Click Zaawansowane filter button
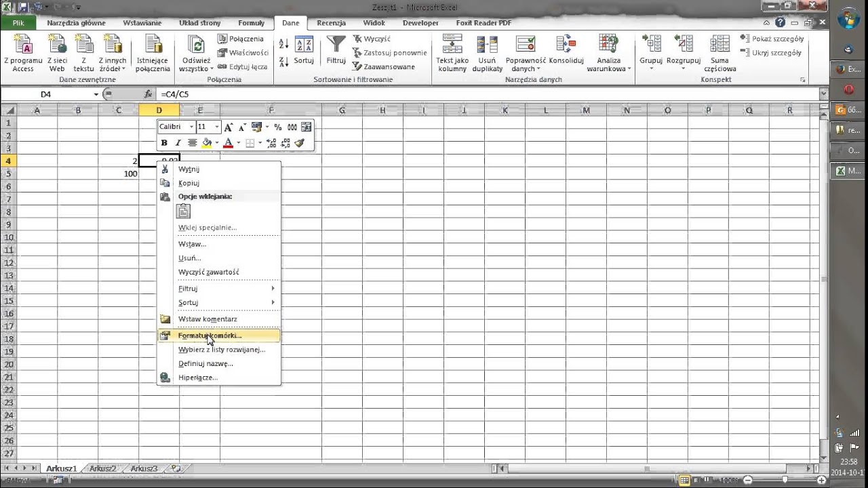The image size is (868, 488). 384,66
